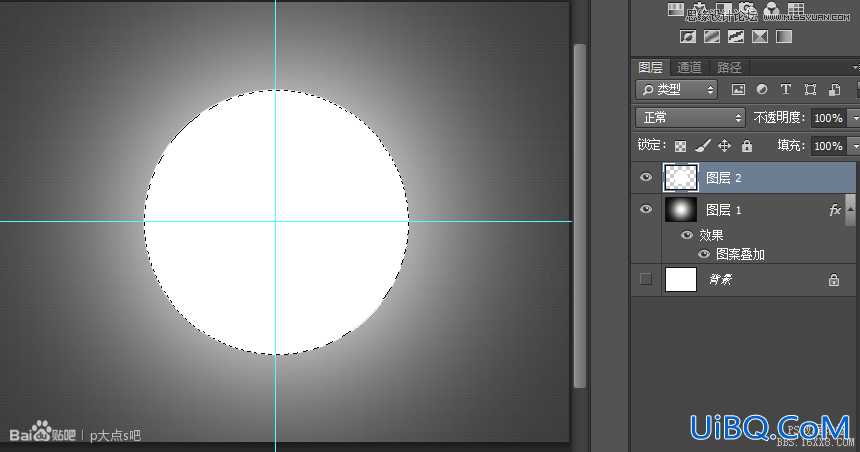
Task: Switch to the 路径 tab
Action: pos(729,67)
